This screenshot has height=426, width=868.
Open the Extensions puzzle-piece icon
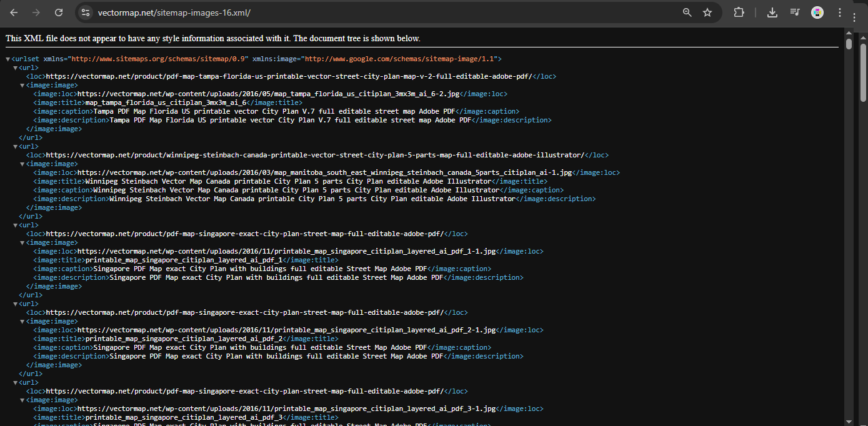coord(739,12)
